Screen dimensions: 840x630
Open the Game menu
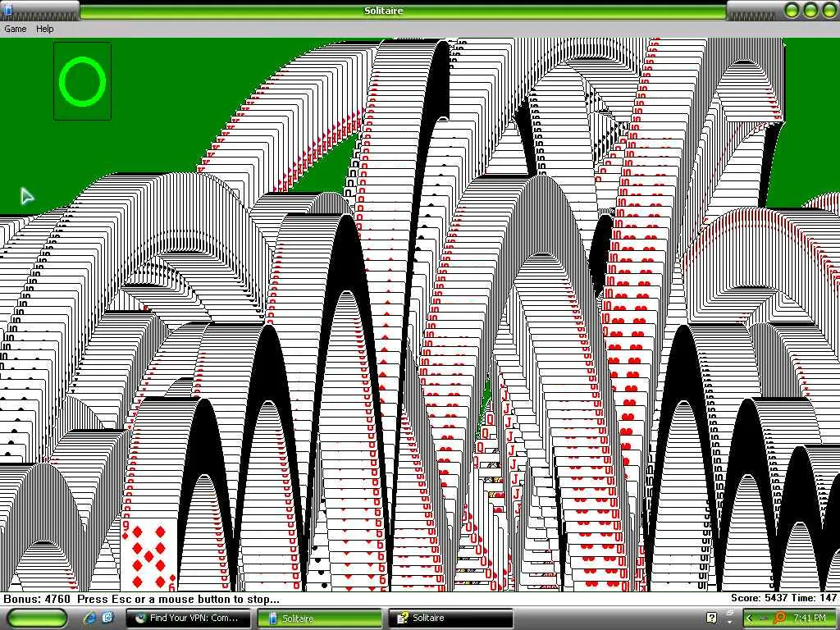point(15,29)
